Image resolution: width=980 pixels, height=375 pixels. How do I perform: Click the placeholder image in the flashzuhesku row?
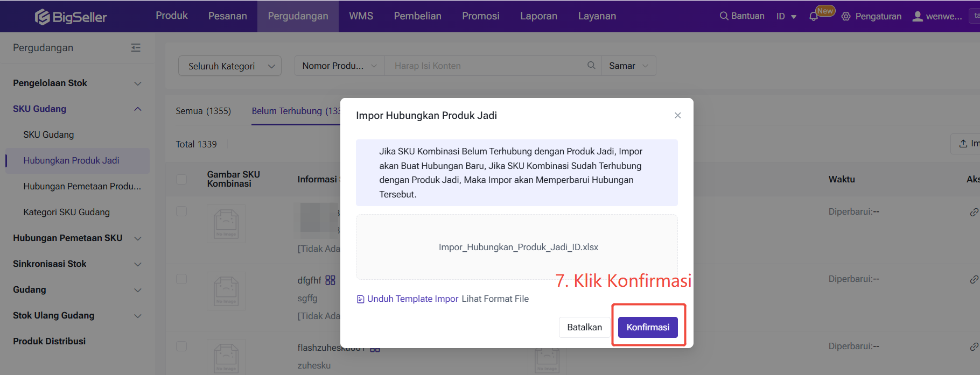coord(226,357)
